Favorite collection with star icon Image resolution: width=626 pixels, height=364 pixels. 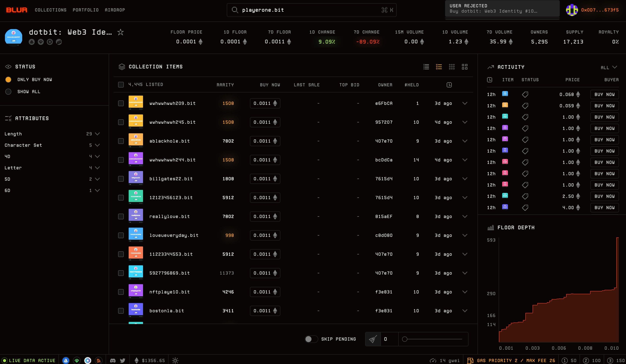coord(121,32)
